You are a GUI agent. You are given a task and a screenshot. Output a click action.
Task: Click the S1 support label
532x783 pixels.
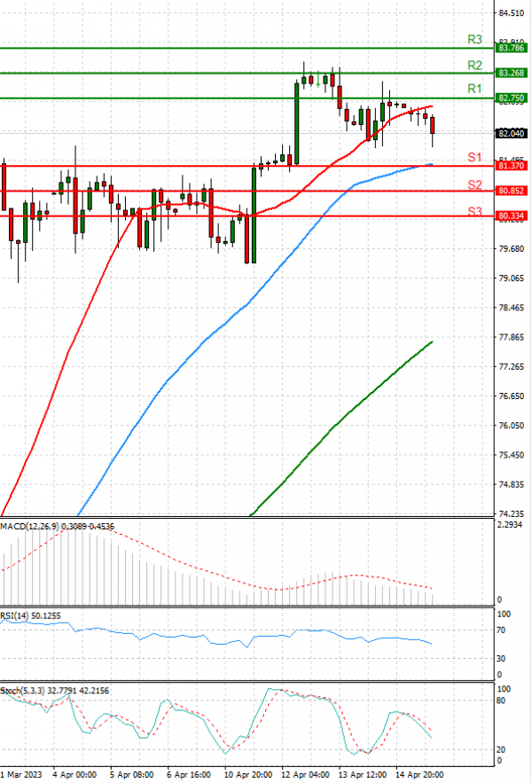(474, 157)
